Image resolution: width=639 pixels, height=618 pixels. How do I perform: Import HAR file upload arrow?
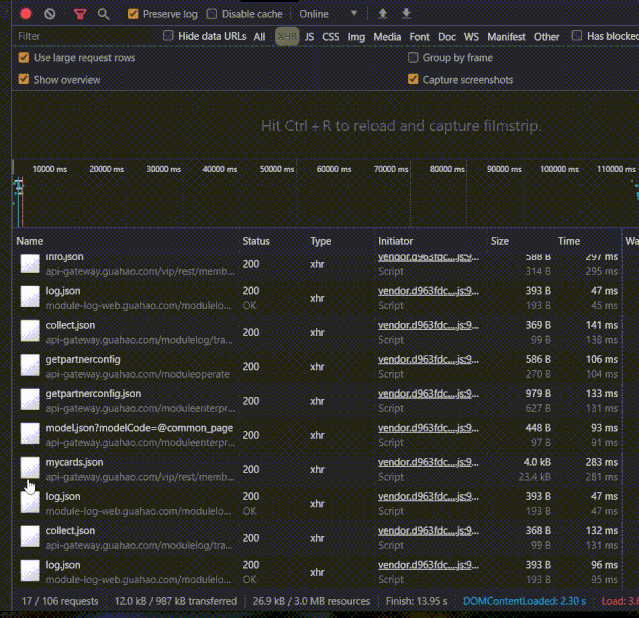tap(383, 13)
